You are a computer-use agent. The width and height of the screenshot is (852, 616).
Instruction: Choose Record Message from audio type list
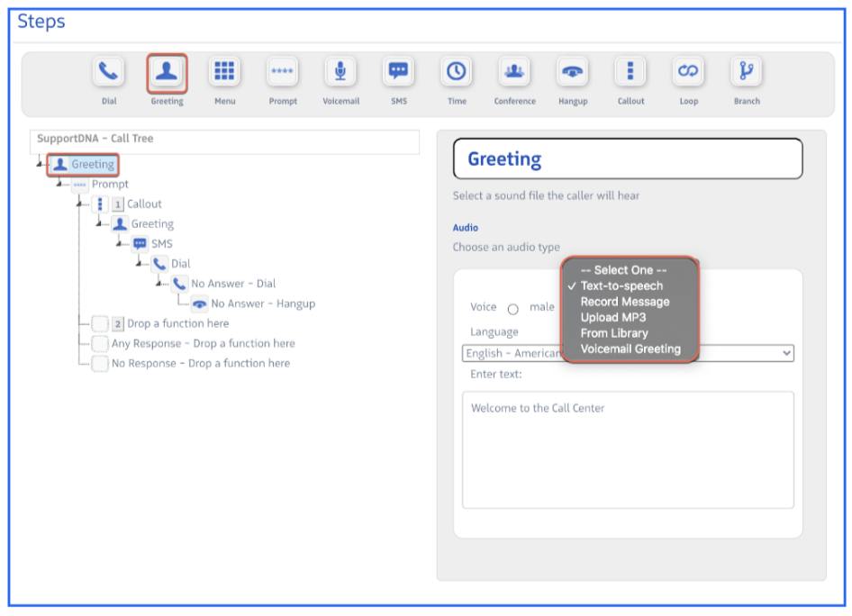[624, 302]
